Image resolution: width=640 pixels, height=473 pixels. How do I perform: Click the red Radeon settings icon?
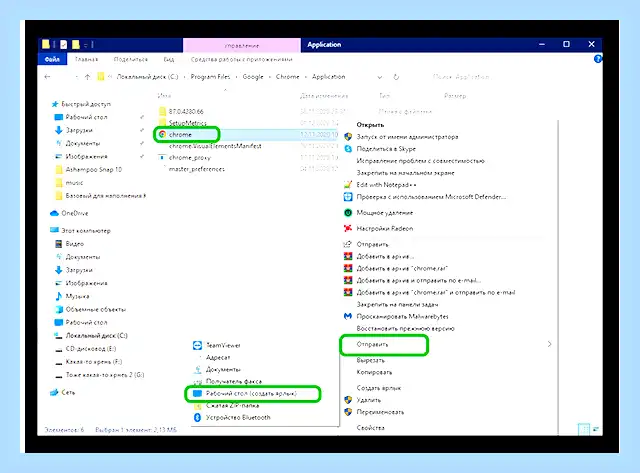pyautogui.click(x=348, y=229)
